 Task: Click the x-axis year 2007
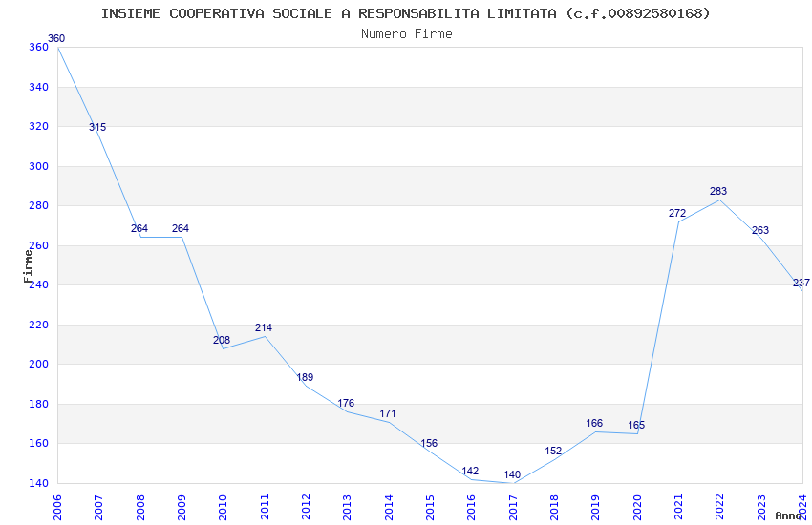pos(99,507)
